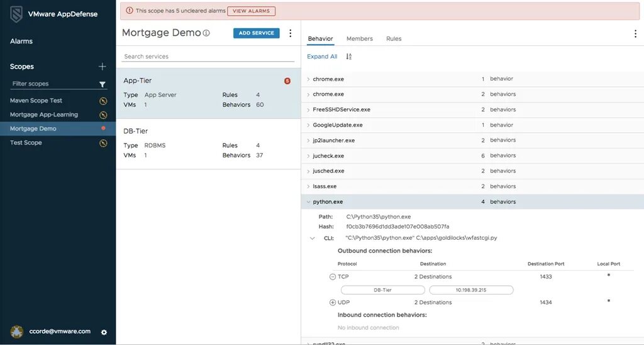This screenshot has height=345, width=644.
Task: Click status icon next to Test Scope
Action: [104, 143]
